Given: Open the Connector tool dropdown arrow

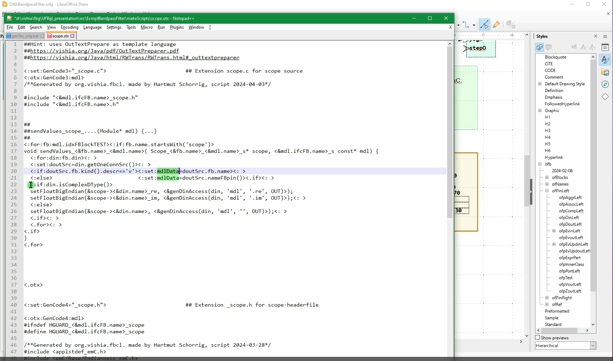Looking at the screenshot, I should [474, 25].
